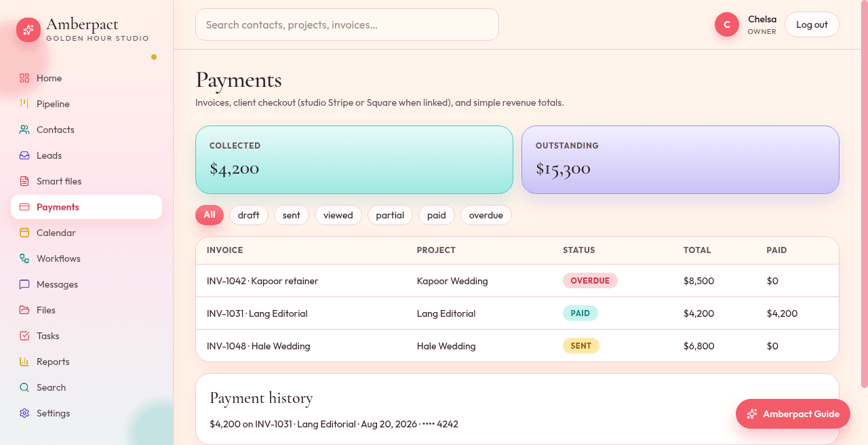This screenshot has height=445, width=868.
Task: Open Messages label in sidebar
Action: (x=57, y=284)
